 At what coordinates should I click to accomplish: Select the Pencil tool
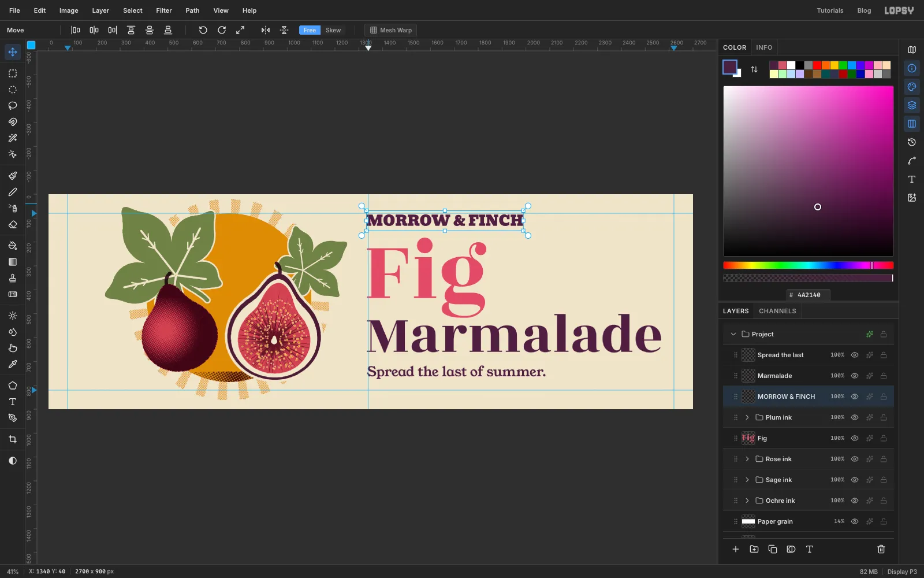pyautogui.click(x=13, y=192)
